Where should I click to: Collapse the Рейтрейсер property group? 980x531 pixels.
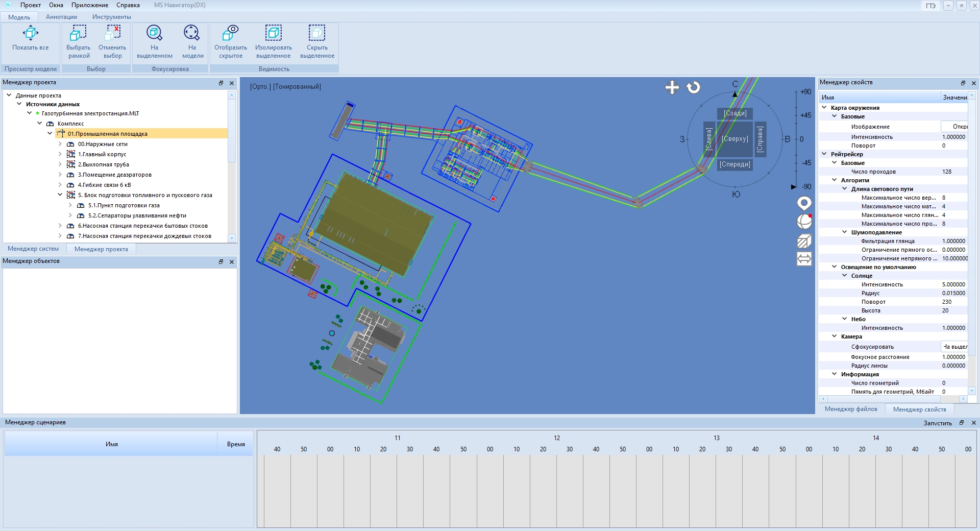point(824,154)
